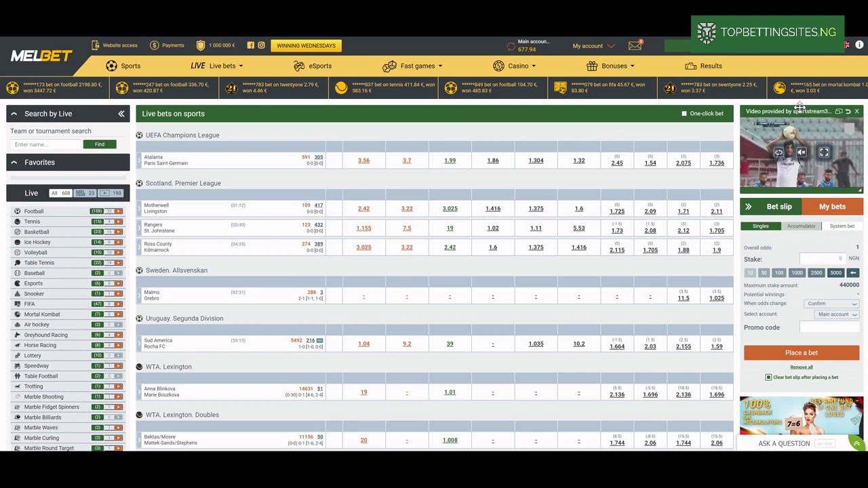Enter fullscreen on video stream

(x=824, y=152)
